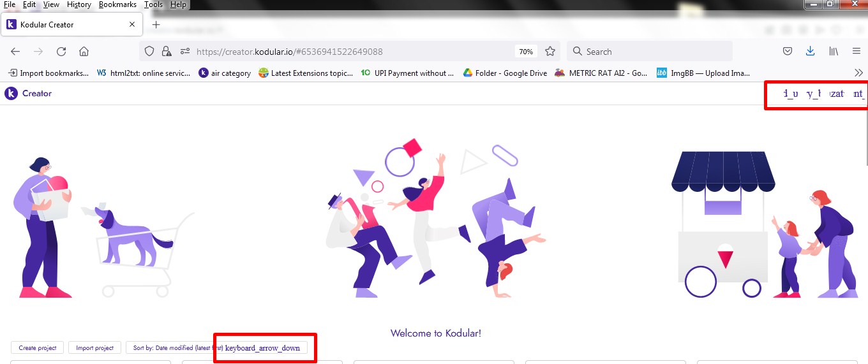The height and width of the screenshot is (364, 868).
Task: Maximize the Firefox window
Action: point(830,4)
